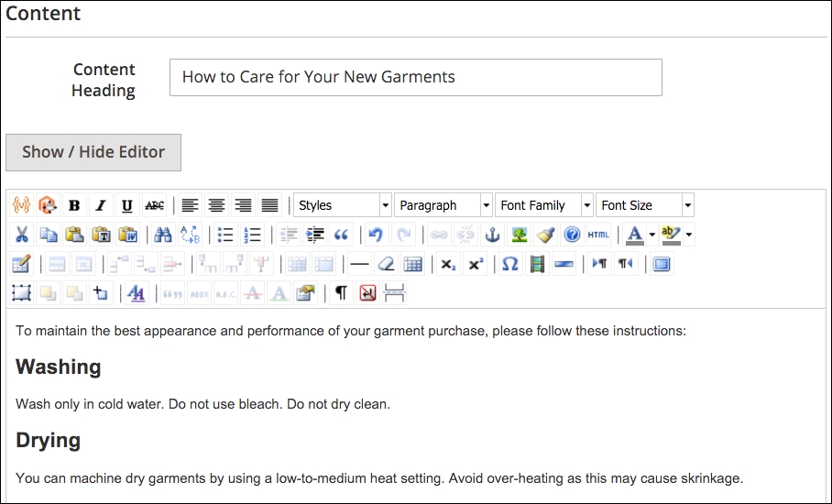Image resolution: width=832 pixels, height=504 pixels.
Task: Insert an unordered bullet list
Action: point(225,235)
